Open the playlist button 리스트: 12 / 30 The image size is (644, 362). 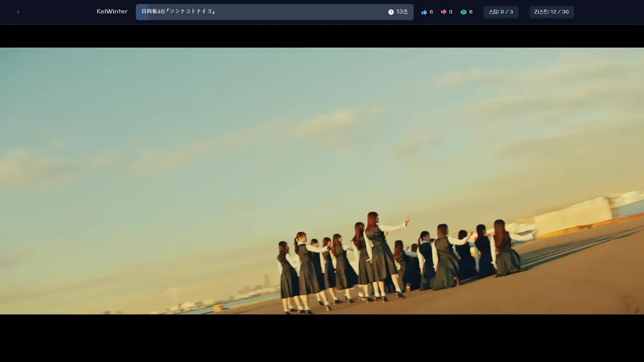551,12
